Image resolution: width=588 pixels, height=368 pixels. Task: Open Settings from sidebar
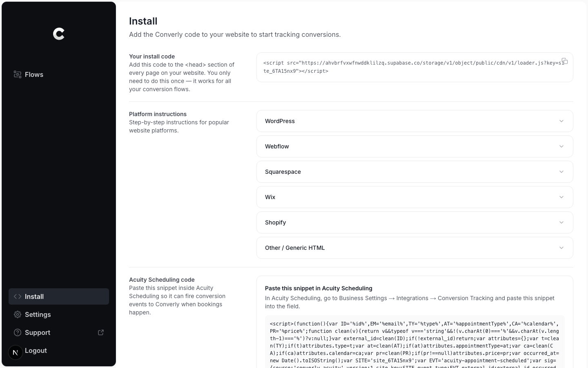coord(59,314)
